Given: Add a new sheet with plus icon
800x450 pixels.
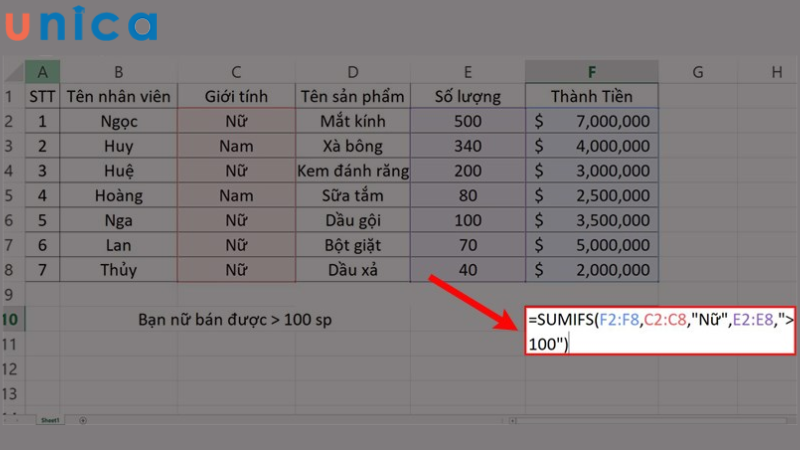Looking at the screenshot, I should (x=83, y=420).
